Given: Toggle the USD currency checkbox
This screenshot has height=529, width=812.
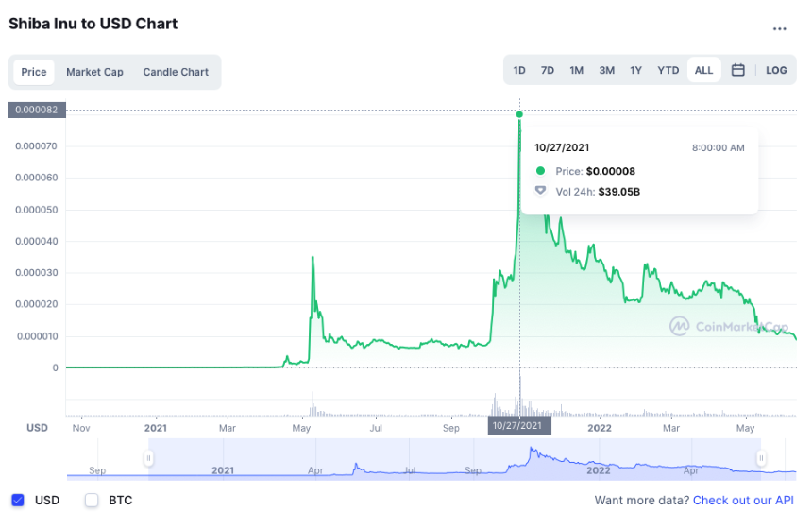Looking at the screenshot, I should click(x=18, y=500).
